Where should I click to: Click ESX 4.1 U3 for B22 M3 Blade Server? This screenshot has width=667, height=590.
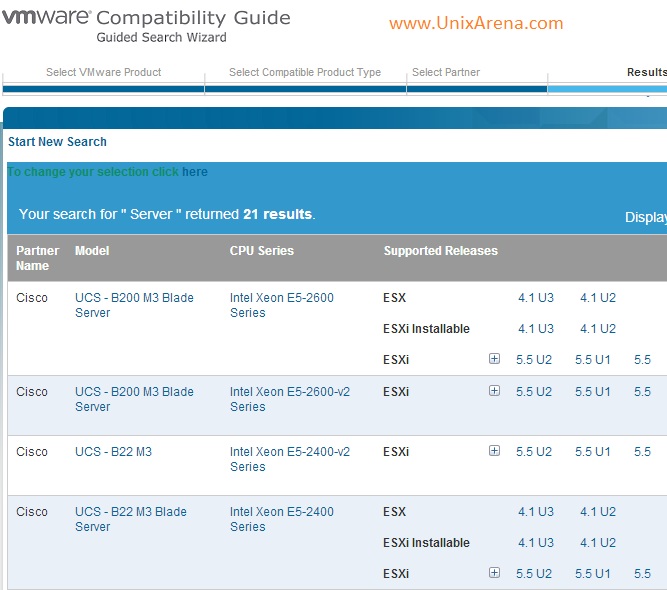[x=536, y=512]
